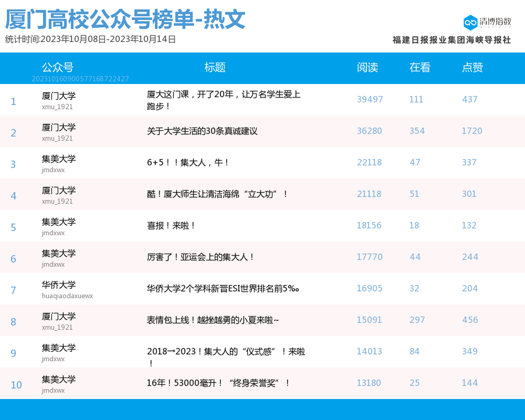Click read count 36280
This screenshot has width=525, height=420.
(x=369, y=131)
